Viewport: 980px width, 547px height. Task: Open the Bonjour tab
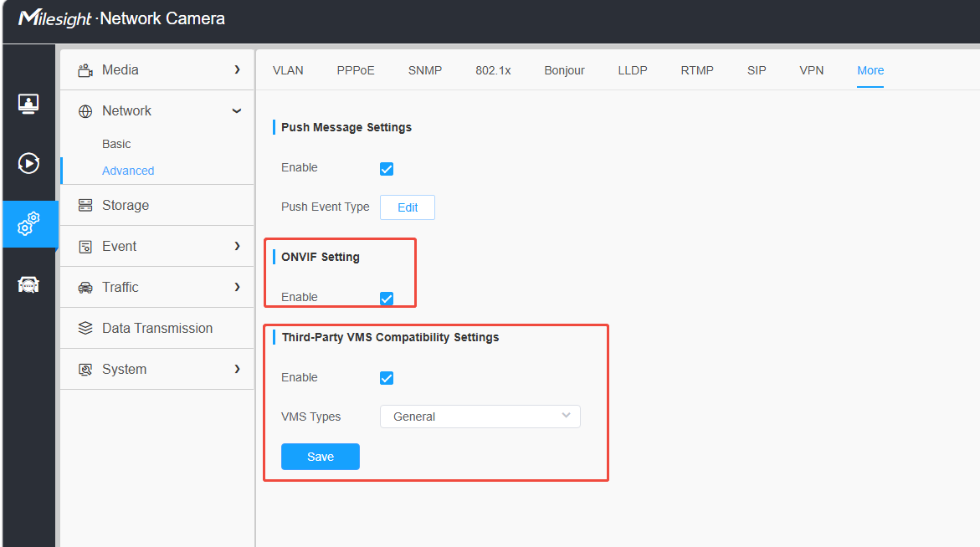point(564,70)
